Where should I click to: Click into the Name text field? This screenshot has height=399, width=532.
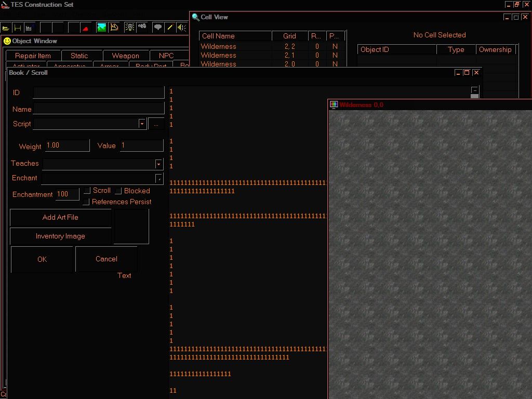(x=99, y=109)
